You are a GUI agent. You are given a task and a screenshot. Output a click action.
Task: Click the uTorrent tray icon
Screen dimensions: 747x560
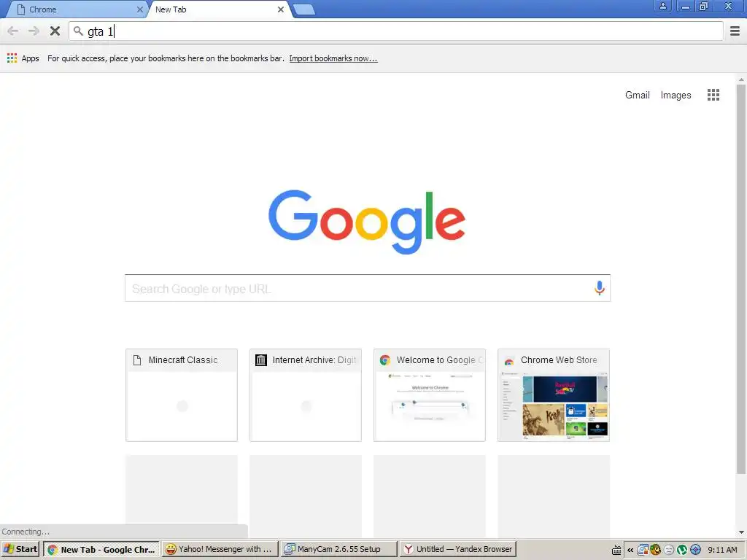coord(682,550)
